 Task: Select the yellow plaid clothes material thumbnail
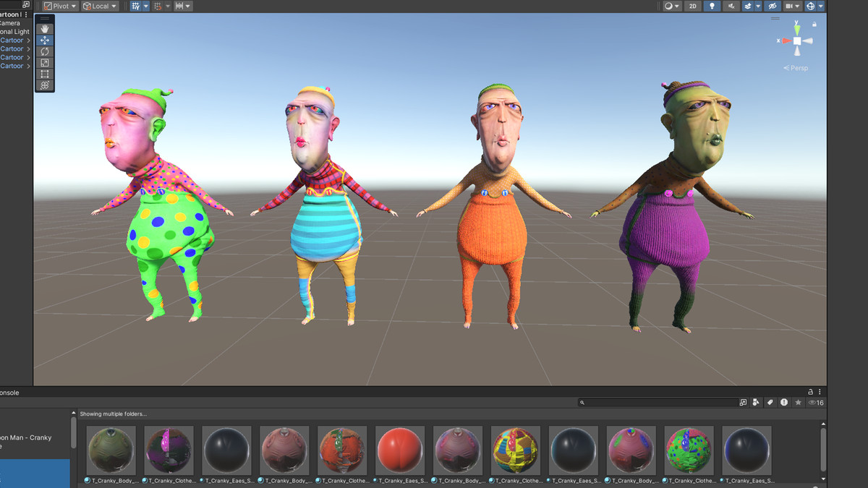coord(516,450)
